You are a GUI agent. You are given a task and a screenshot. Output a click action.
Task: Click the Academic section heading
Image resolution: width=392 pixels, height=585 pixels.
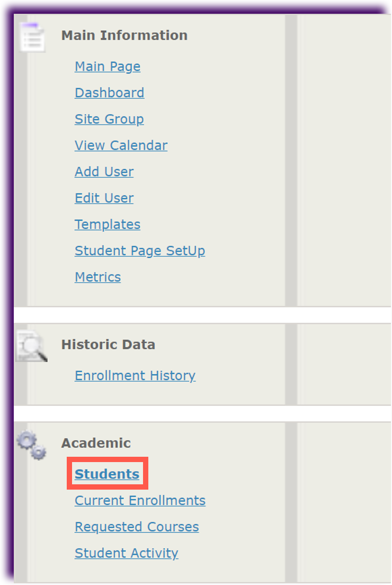point(96,443)
